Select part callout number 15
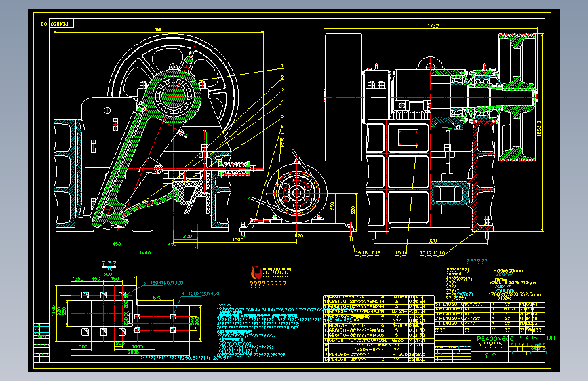The image size is (588, 381). click(x=398, y=253)
